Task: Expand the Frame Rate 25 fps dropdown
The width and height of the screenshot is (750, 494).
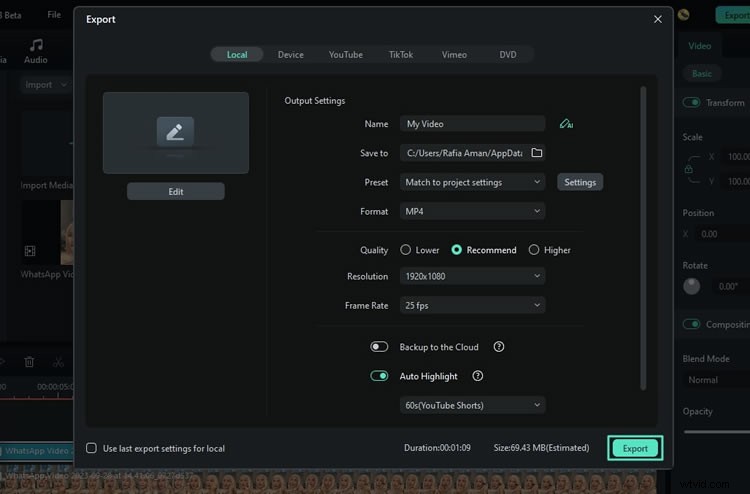Action: click(472, 305)
